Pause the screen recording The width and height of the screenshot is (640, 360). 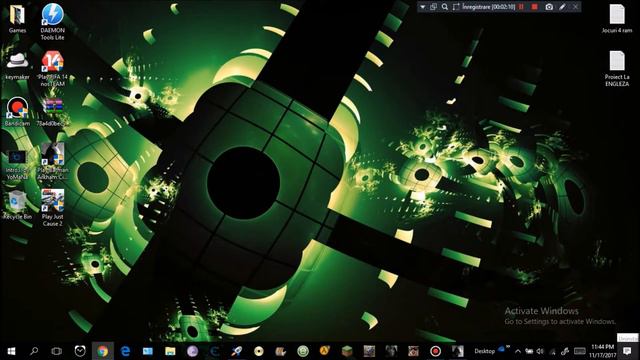[x=521, y=7]
